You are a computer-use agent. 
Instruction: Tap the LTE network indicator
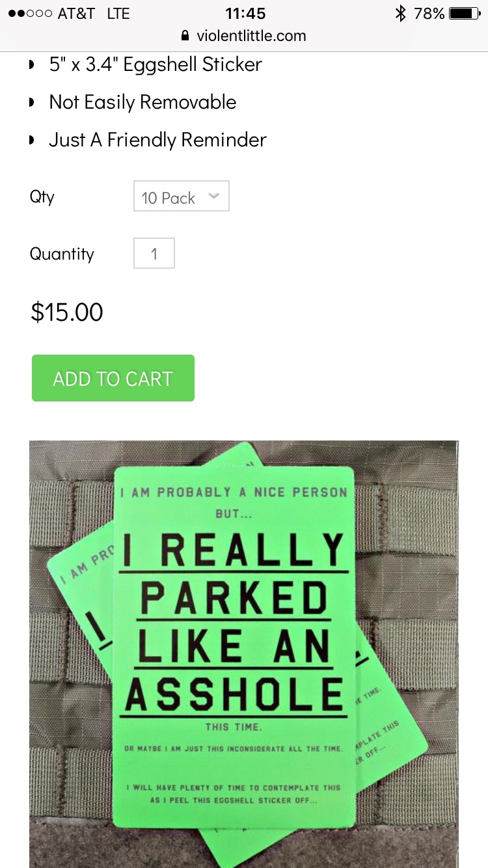point(118,14)
